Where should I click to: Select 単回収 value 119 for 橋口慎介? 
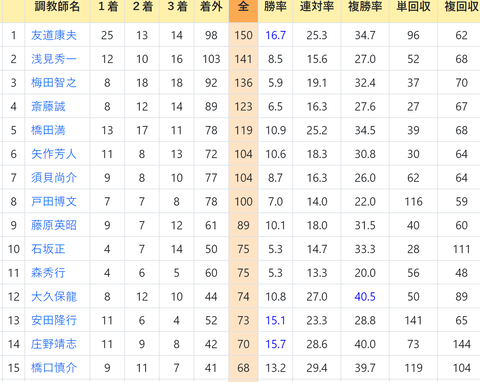pyautogui.click(x=413, y=368)
